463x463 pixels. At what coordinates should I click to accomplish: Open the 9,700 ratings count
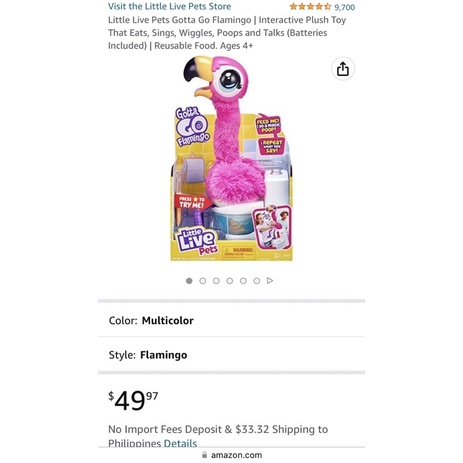tap(345, 7)
